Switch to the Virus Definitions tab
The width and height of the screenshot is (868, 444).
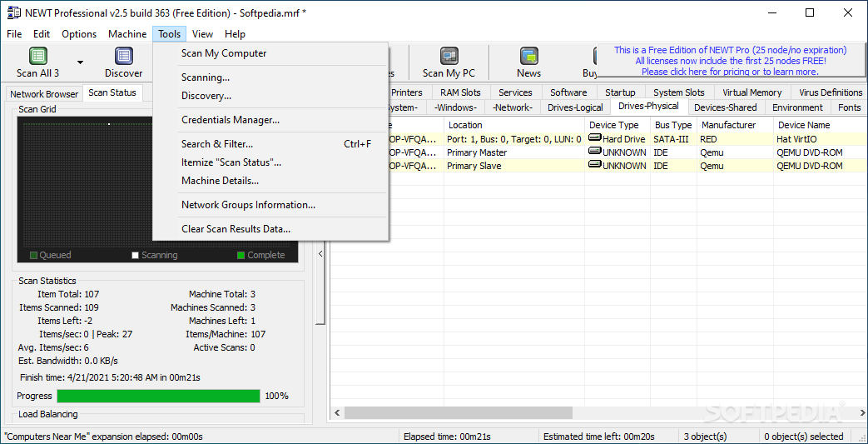click(831, 92)
